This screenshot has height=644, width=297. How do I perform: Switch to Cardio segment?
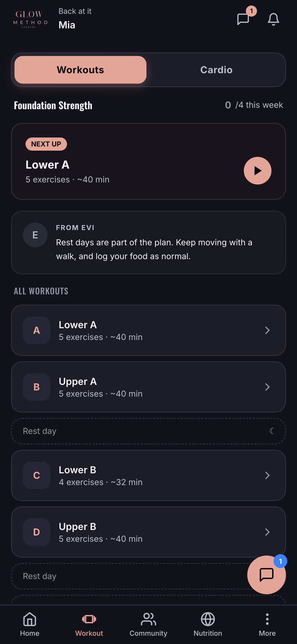pyautogui.click(x=216, y=70)
